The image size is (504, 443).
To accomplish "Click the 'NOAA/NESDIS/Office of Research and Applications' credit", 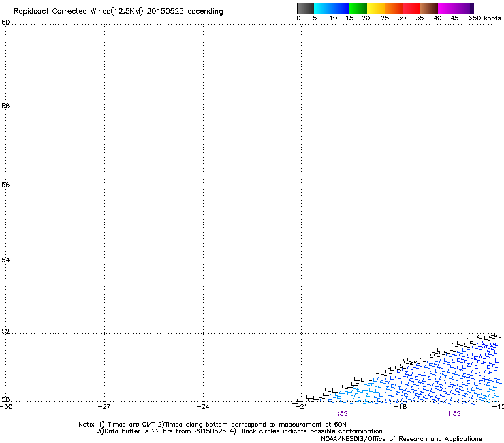I will click(401, 439).
